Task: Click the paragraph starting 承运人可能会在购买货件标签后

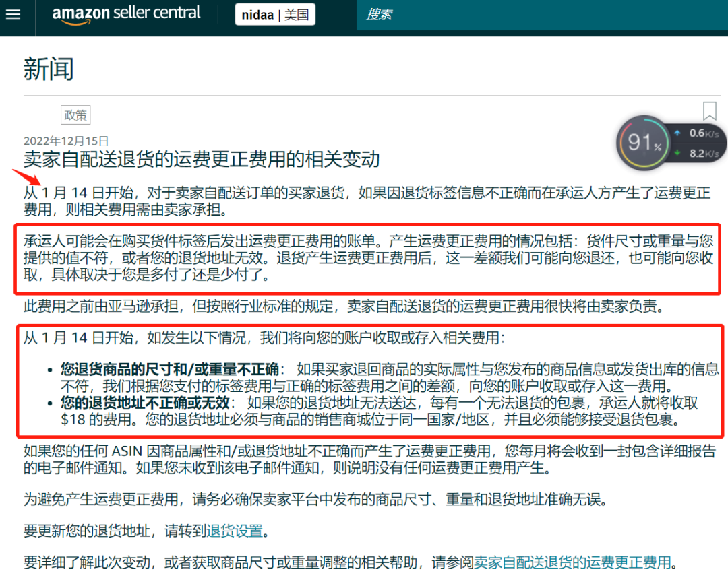Action: point(369,257)
